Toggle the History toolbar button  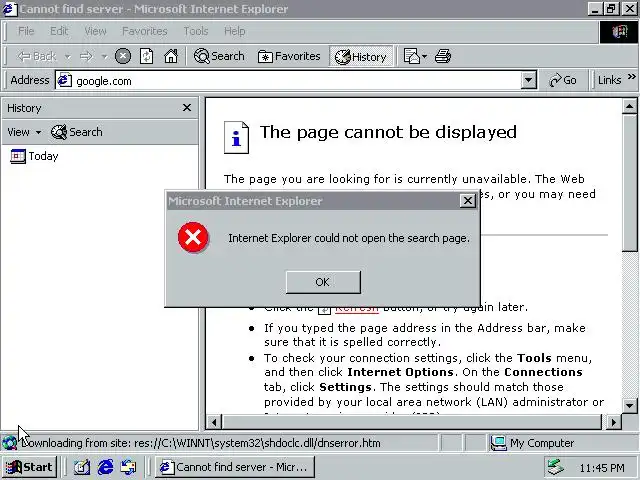point(361,57)
